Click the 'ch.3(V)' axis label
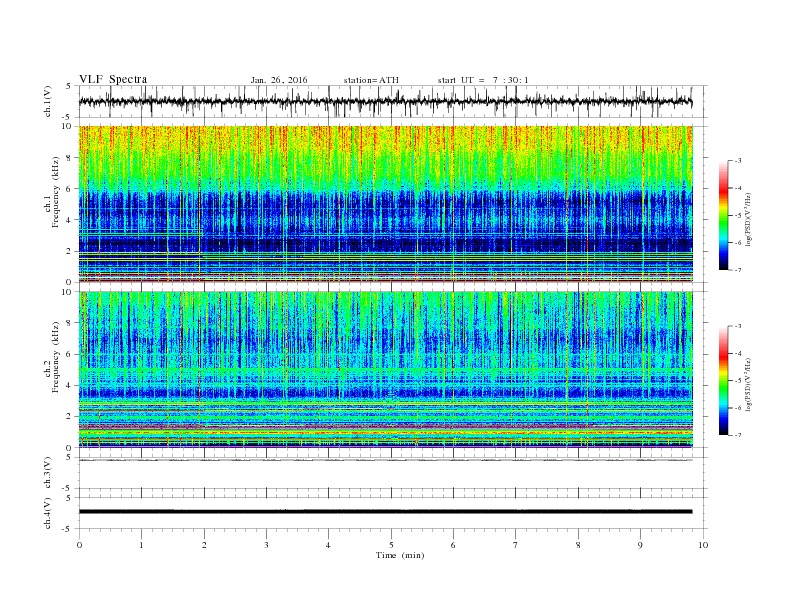 pos(48,473)
